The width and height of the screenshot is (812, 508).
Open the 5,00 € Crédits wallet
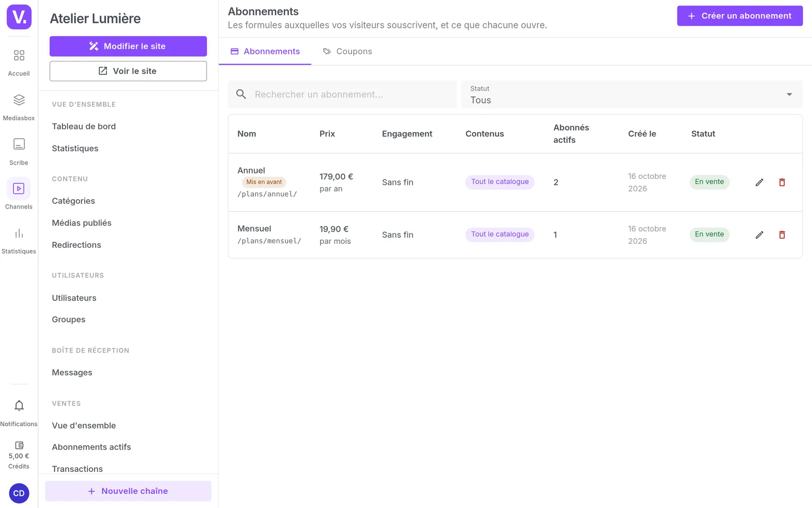coord(19,455)
